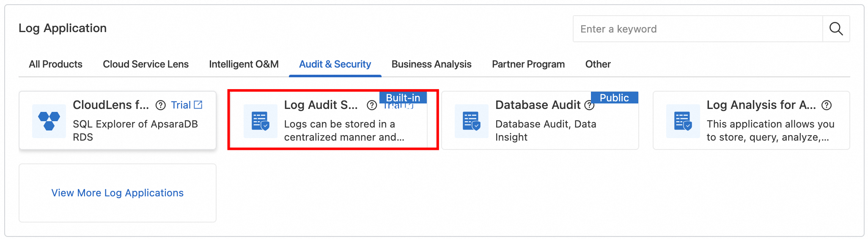This screenshot has height=239, width=868.
Task: Select the Cloud Service Lens tab
Action: click(146, 64)
